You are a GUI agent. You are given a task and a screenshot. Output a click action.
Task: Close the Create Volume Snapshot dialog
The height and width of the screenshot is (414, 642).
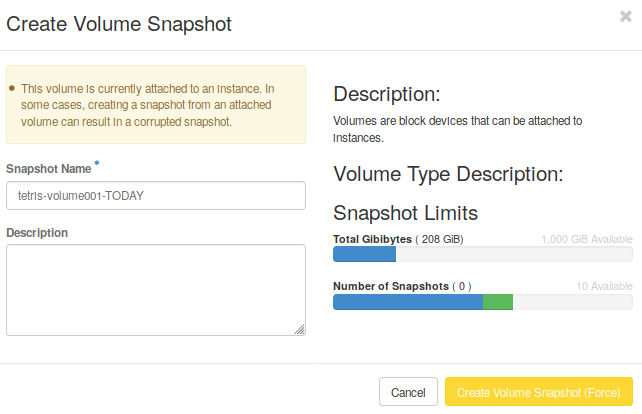[x=625, y=16]
